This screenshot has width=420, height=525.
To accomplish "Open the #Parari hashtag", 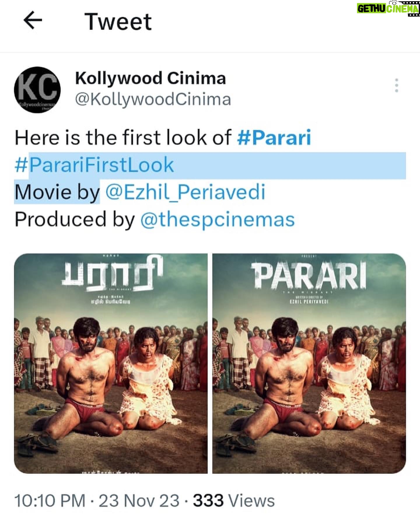I will (274, 138).
